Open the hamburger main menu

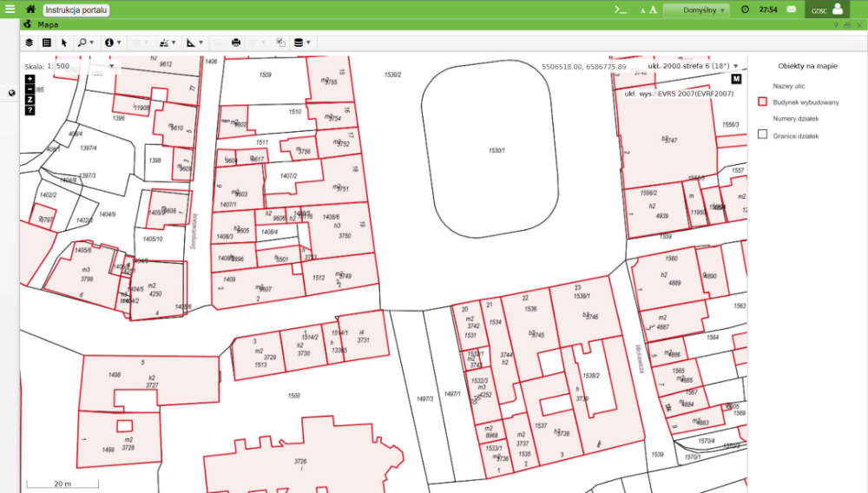click(x=10, y=9)
